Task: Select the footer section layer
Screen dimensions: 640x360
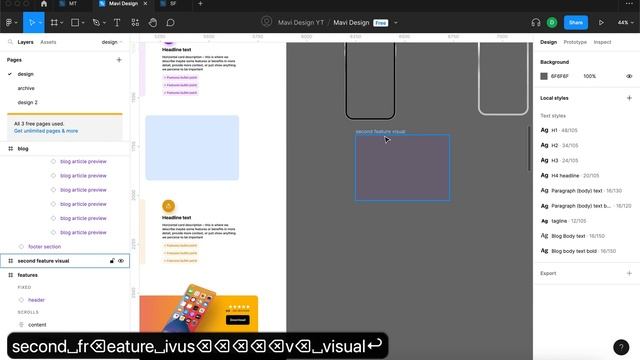Action: pos(44,247)
